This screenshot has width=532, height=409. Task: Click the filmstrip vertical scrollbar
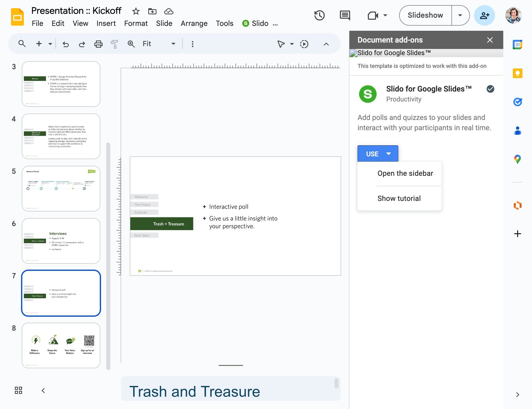tap(108, 256)
